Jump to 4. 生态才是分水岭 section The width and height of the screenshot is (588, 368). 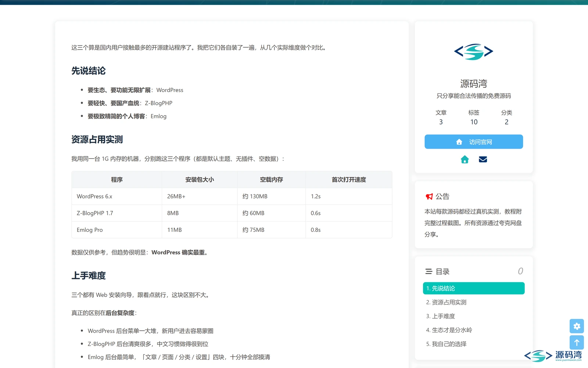point(474,330)
